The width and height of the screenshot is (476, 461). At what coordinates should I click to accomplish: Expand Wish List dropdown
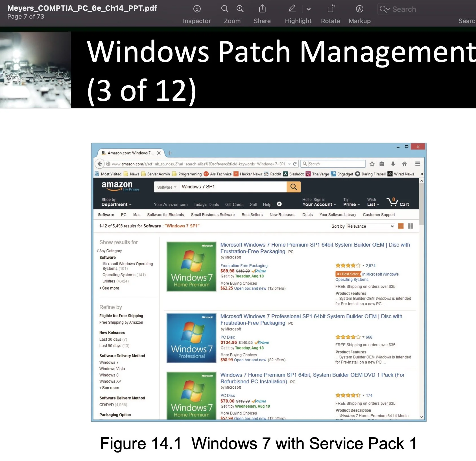tap(373, 202)
